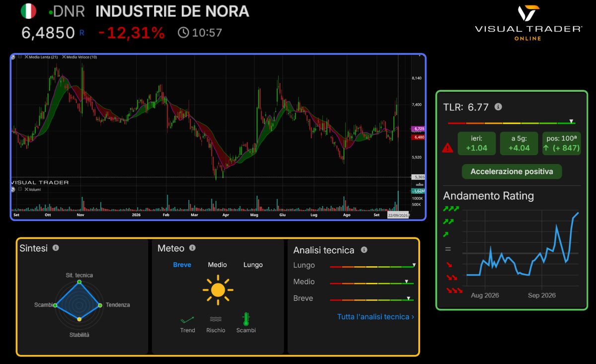Open the TLR info icon
Screen dimensions: 596x364
click(x=499, y=107)
